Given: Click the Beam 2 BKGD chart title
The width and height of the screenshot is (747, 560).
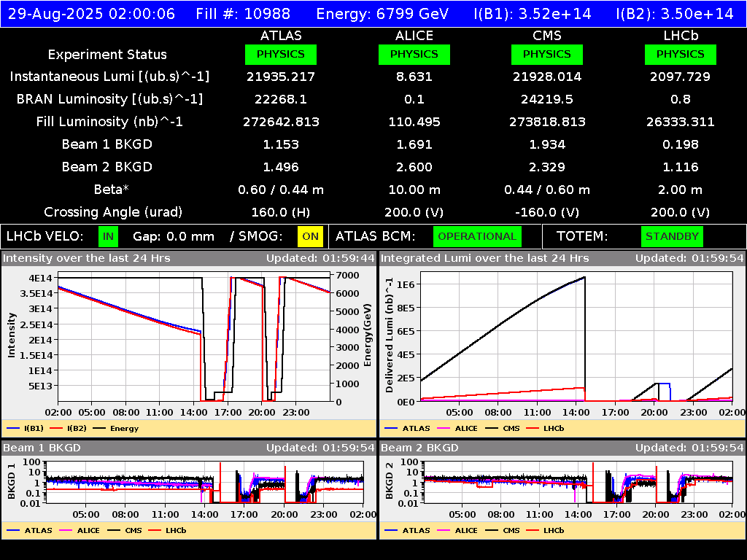Looking at the screenshot, I should 419,448.
